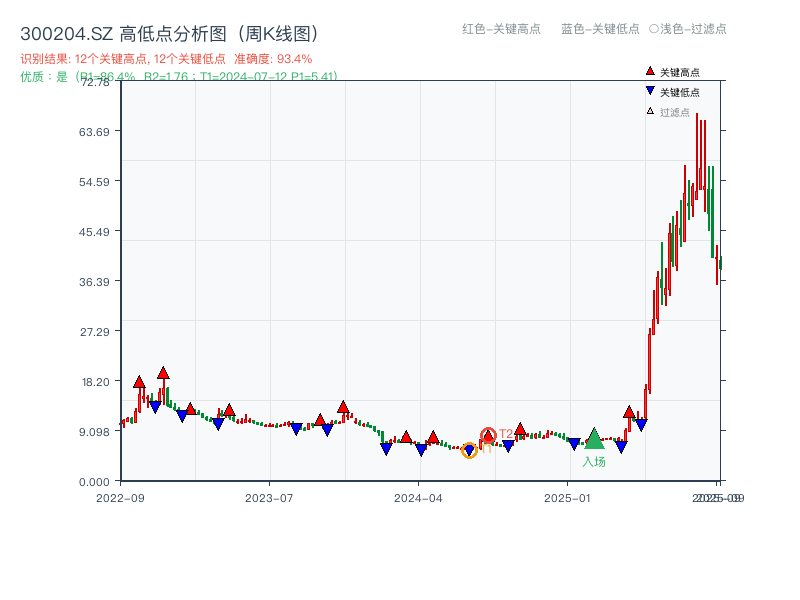
Task: Click the 蓝色-关键低点 header legend text
Action: [x=600, y=29]
